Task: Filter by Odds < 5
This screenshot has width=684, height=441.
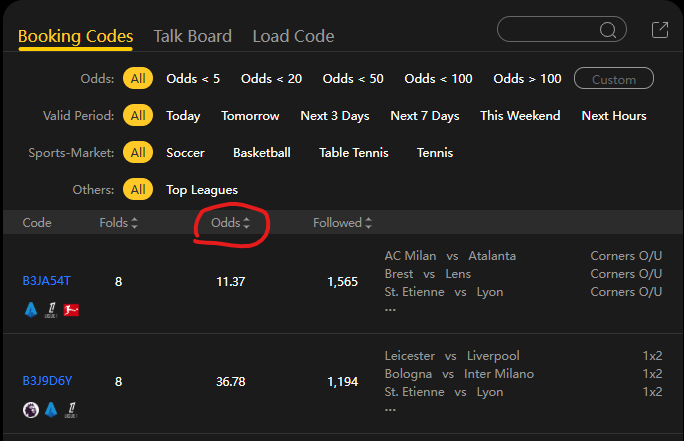Action: (193, 79)
